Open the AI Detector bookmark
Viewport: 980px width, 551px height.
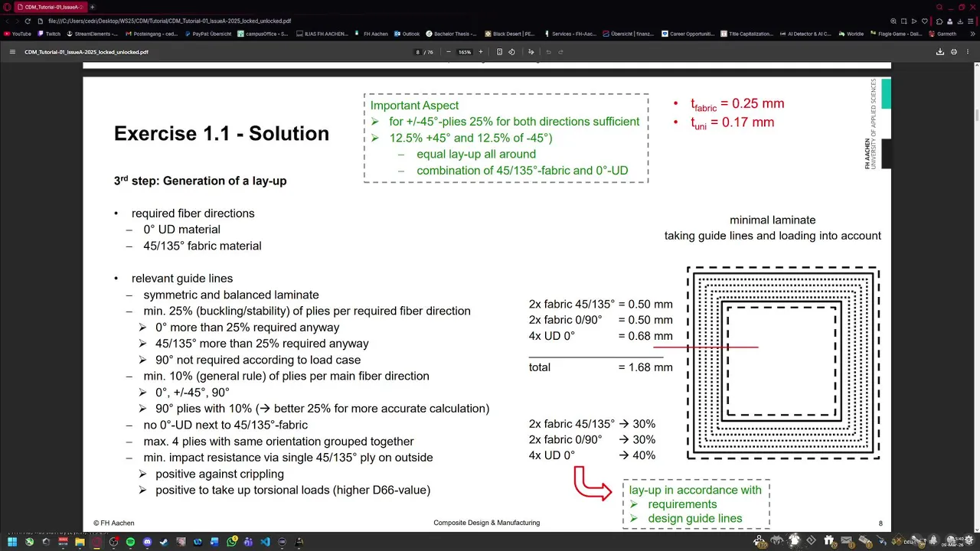(805, 34)
